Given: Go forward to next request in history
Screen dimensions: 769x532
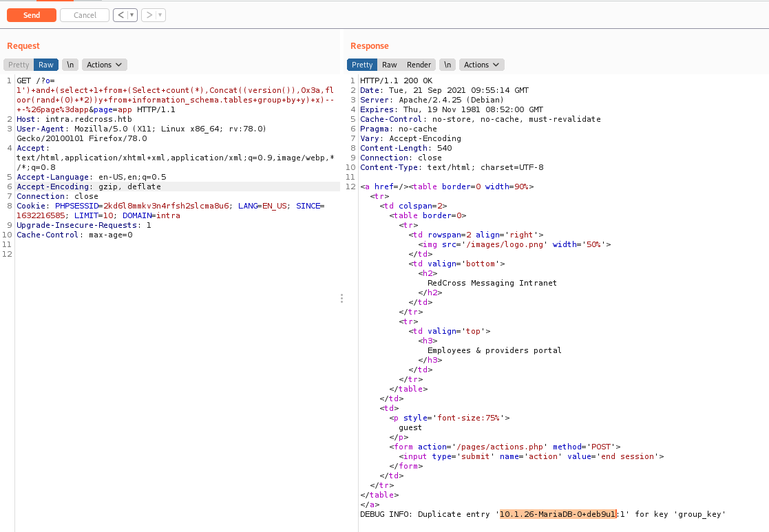Looking at the screenshot, I should pos(149,15).
